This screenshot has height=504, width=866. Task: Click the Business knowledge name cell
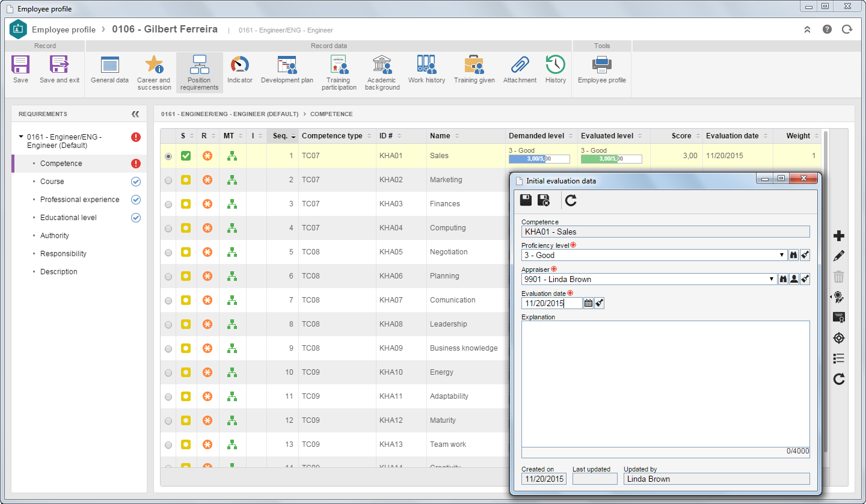466,348
